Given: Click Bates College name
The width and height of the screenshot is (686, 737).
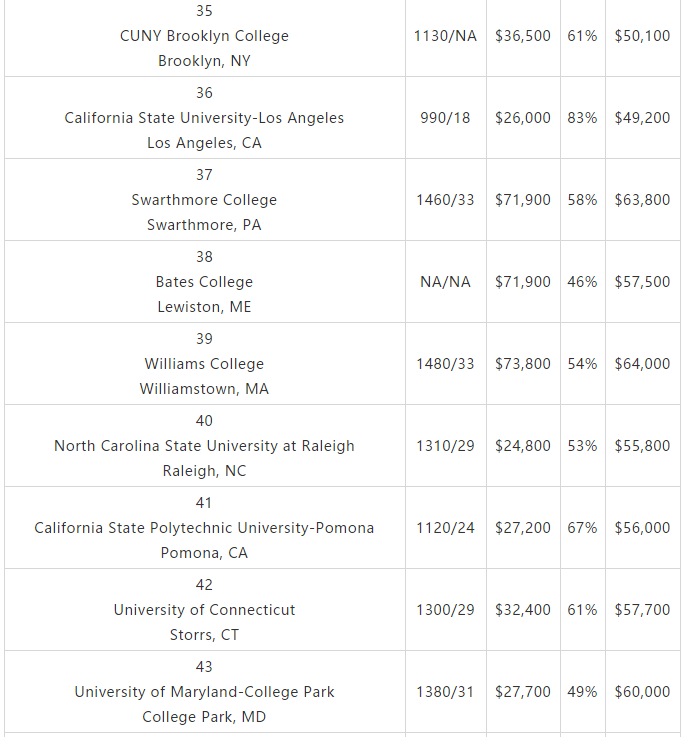Looking at the screenshot, I should tap(204, 282).
